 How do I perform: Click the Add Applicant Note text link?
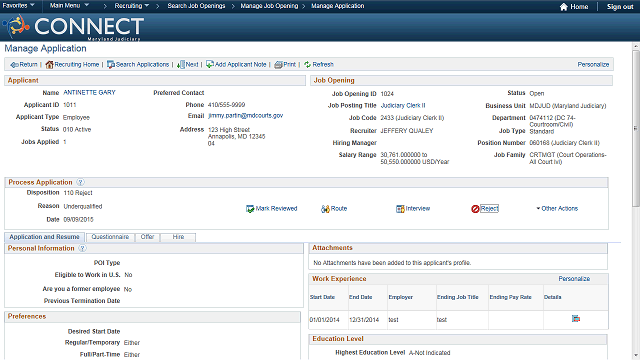point(240,64)
